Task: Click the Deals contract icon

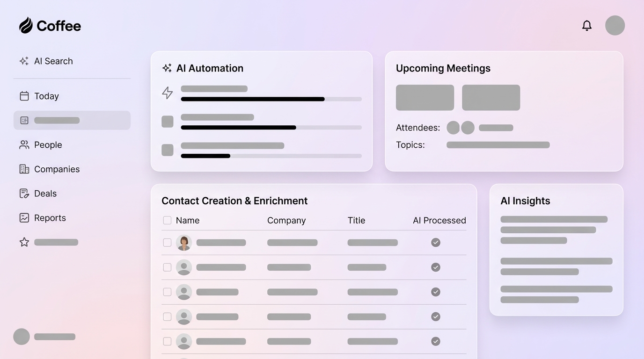Action: tap(24, 193)
